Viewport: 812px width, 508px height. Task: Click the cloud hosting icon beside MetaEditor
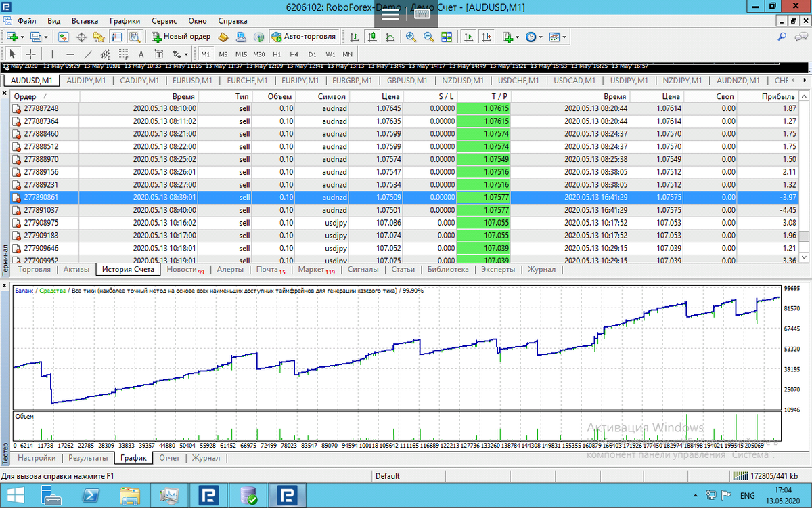(x=241, y=37)
